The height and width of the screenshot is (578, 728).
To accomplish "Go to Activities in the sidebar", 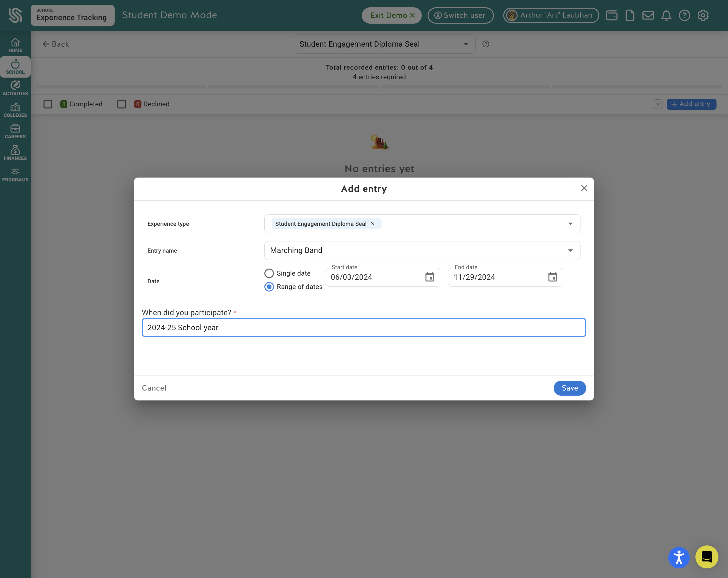I will (15, 88).
